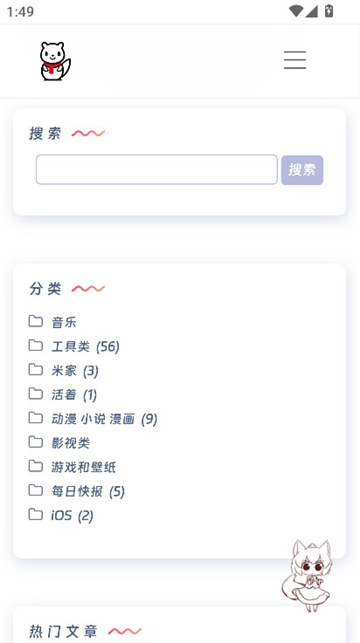Click the folder icon beside 影视类
This screenshot has height=643, width=360.
click(36, 442)
